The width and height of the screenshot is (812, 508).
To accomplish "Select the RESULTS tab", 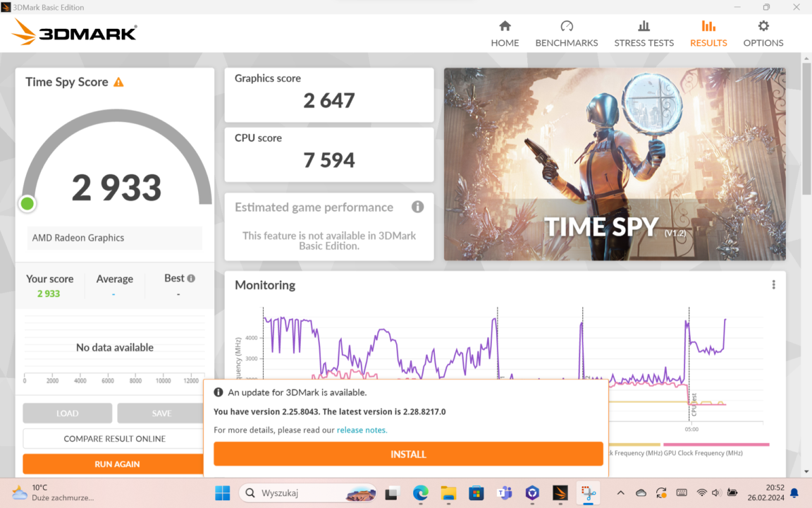I will (708, 34).
